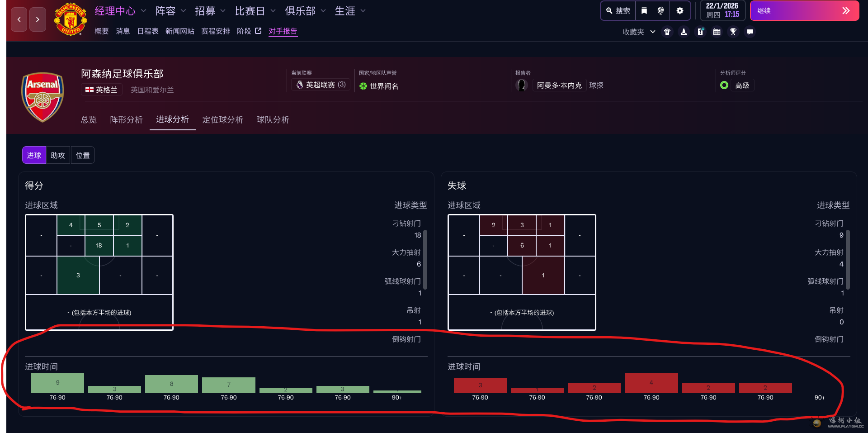Click the 得分 goal types scrollbar
This screenshot has height=433, width=868.
tap(425, 260)
